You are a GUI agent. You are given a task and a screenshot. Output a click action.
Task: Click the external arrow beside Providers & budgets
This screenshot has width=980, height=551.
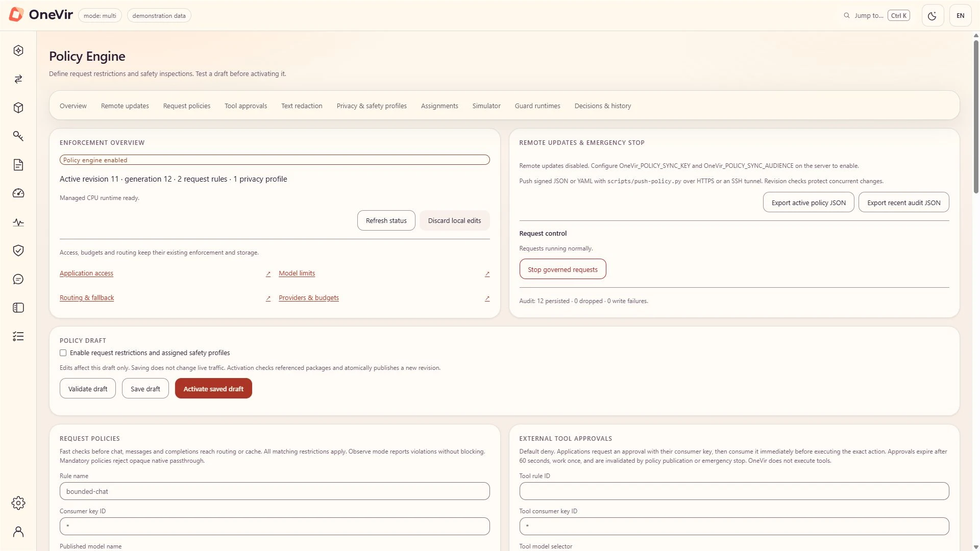(x=487, y=298)
